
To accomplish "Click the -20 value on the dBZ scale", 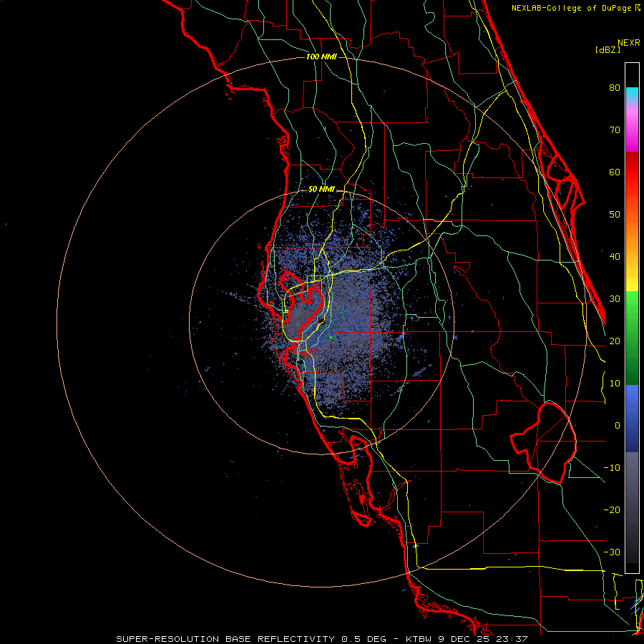I will 612,510.
